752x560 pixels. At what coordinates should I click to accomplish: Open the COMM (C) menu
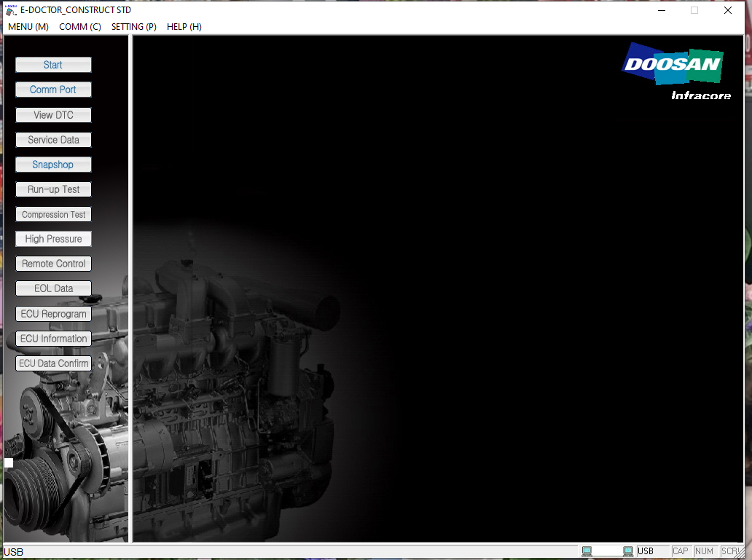(x=80, y=27)
